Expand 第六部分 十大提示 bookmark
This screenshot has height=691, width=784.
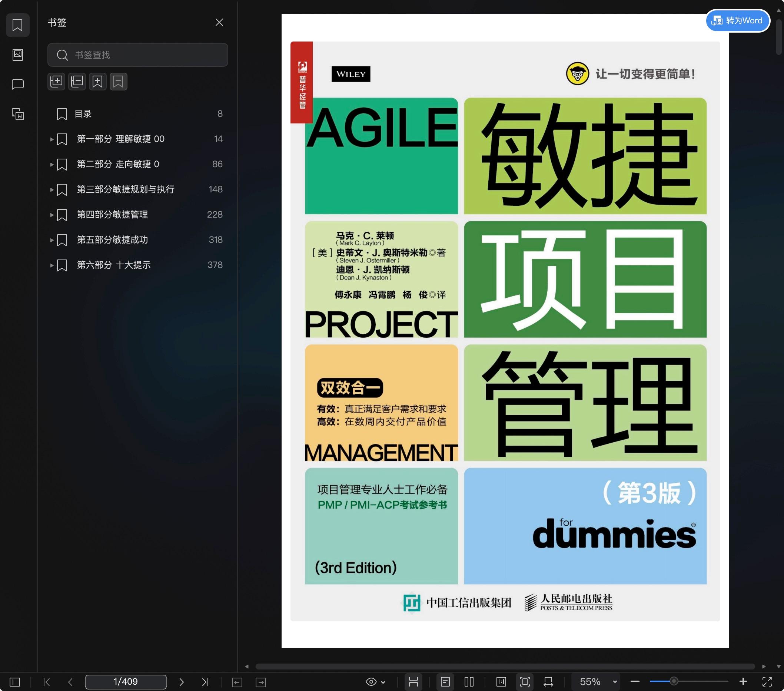(52, 265)
